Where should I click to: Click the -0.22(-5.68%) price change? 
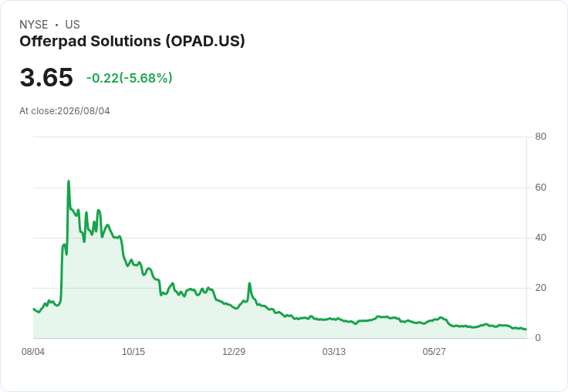tap(130, 78)
